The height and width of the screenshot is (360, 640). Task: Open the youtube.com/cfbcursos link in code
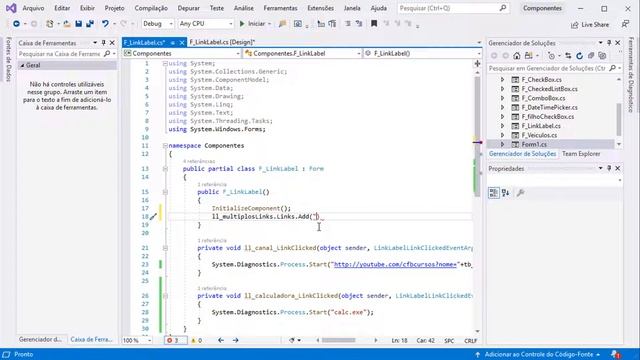(x=395, y=264)
